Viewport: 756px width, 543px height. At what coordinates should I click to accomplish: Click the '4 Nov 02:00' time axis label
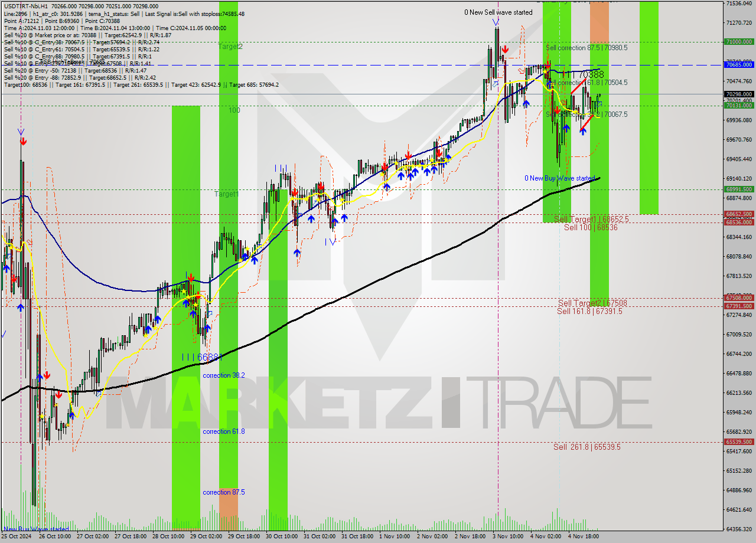pyautogui.click(x=546, y=537)
